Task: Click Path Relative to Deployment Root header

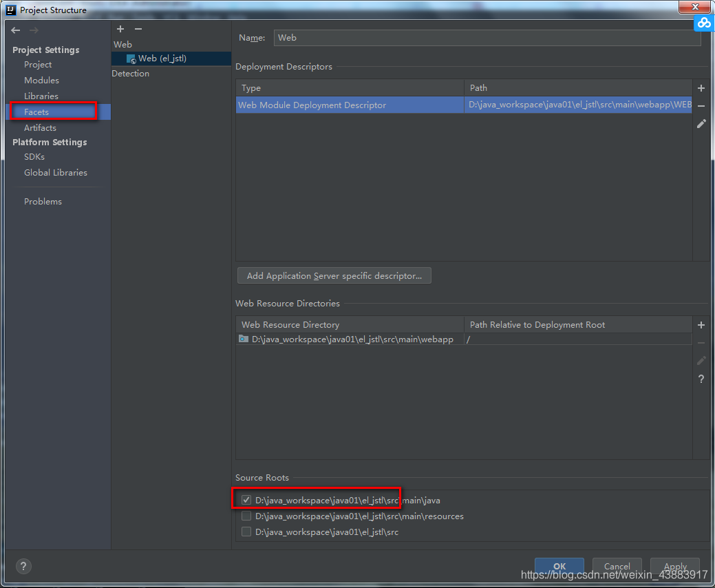Action: 578,325
